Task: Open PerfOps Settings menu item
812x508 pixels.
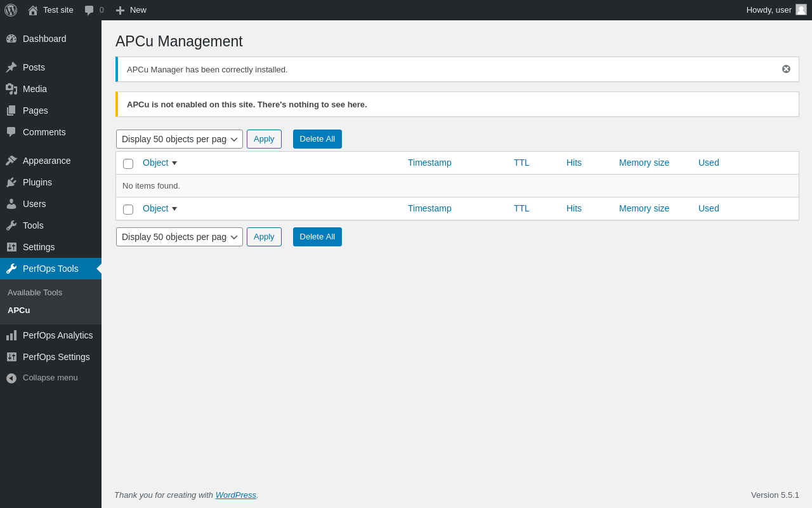Action: tap(51, 357)
